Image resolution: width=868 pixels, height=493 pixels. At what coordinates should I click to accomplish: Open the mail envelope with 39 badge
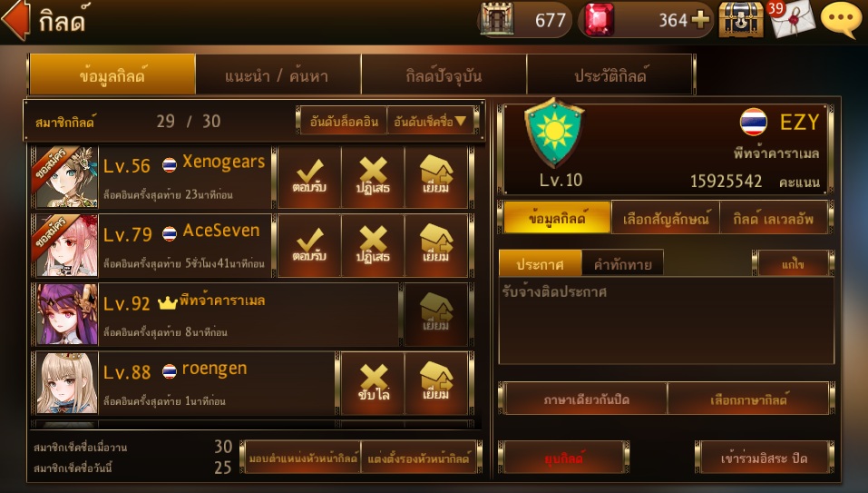(792, 19)
